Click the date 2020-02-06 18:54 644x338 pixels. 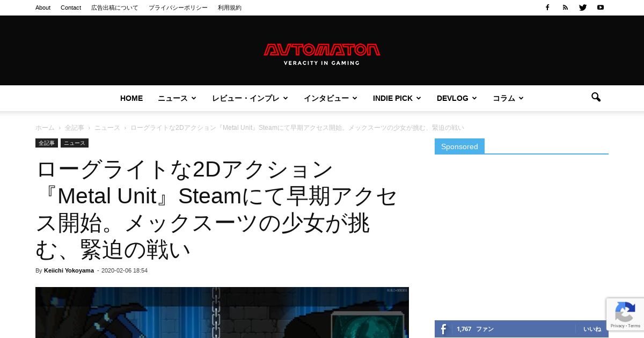125,270
